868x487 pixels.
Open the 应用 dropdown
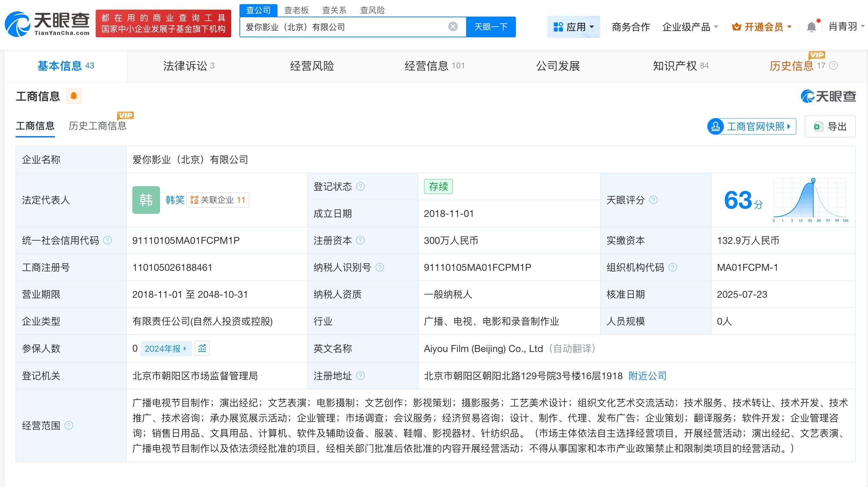(x=574, y=27)
